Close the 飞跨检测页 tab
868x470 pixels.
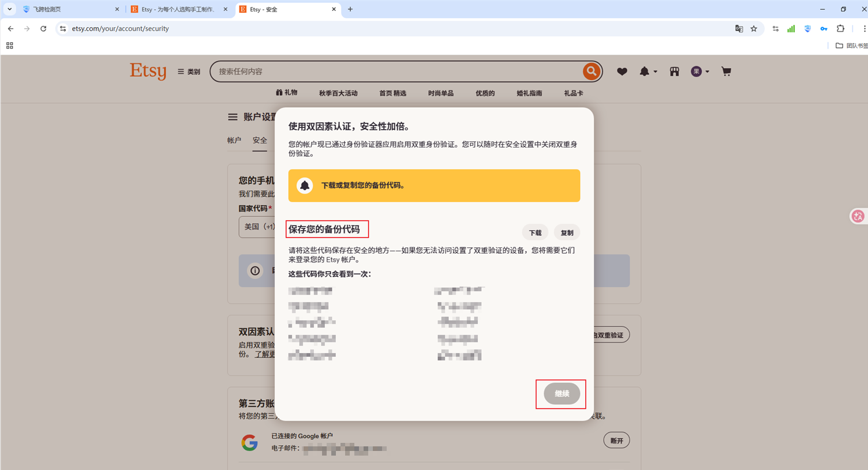[117, 9]
